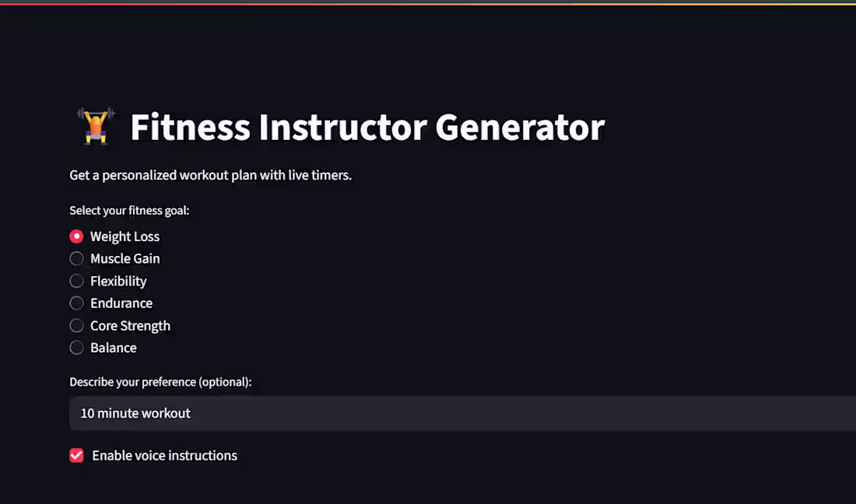Click the 'Select your fitness goal' label
856x504 pixels.
(x=129, y=211)
